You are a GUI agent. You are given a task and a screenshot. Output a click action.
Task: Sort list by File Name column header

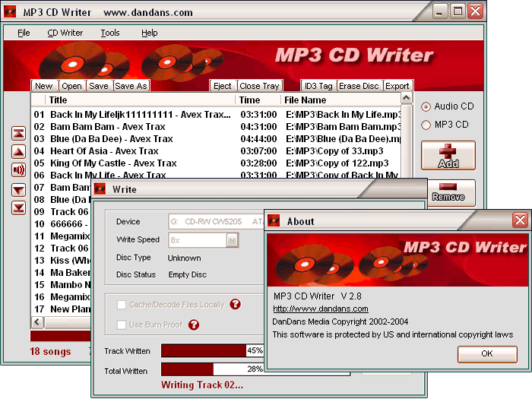[341, 100]
